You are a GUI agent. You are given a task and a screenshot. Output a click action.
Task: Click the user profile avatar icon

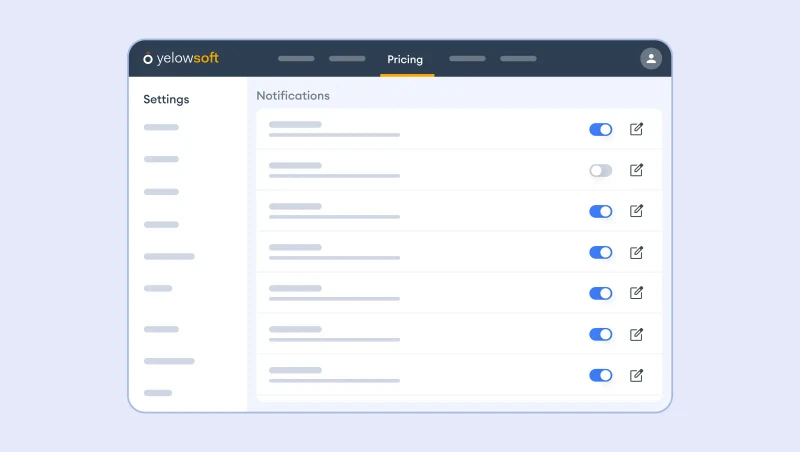click(651, 59)
